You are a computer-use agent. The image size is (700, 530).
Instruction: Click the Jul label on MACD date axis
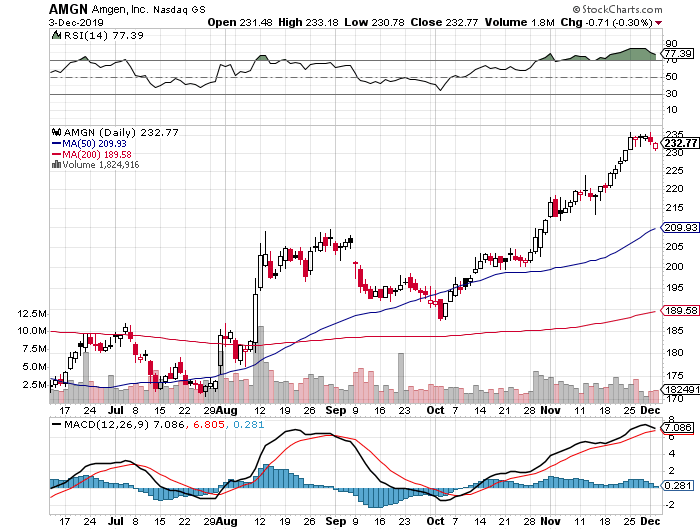pos(116,522)
